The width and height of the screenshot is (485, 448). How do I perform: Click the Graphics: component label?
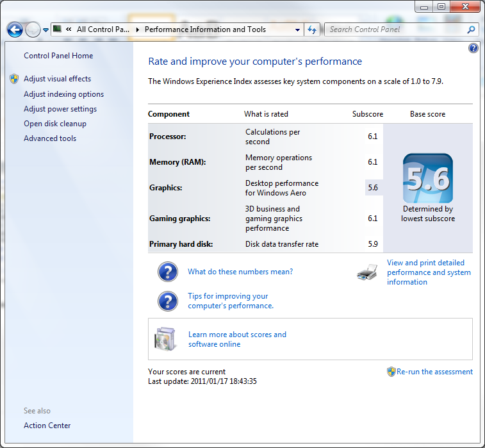coord(166,188)
